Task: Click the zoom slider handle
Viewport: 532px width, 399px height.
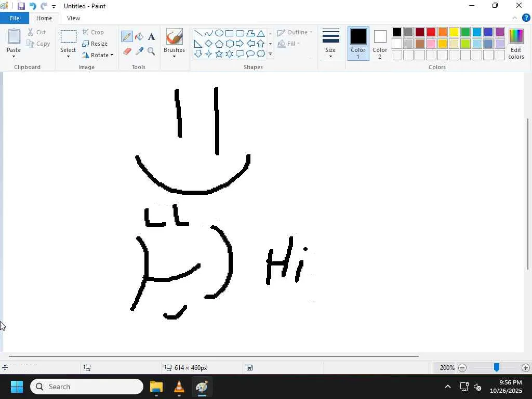Action: coord(496,367)
